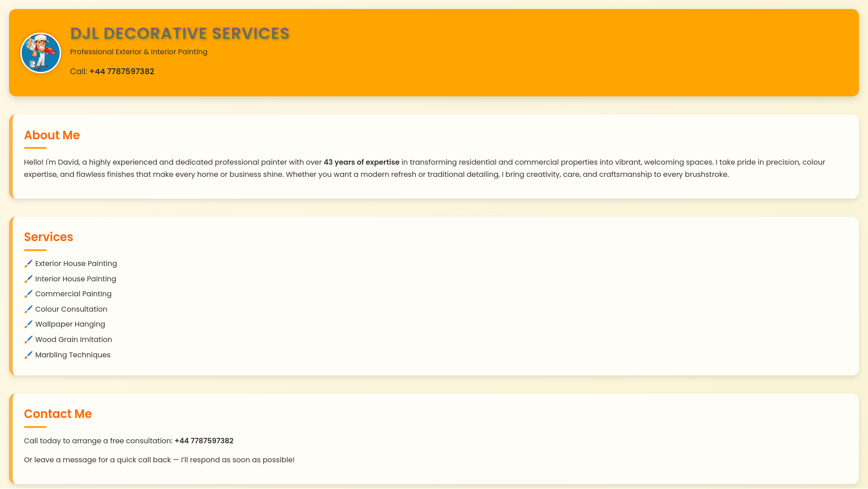Click the phone number in header
This screenshot has width=868, height=489.
(x=122, y=71)
